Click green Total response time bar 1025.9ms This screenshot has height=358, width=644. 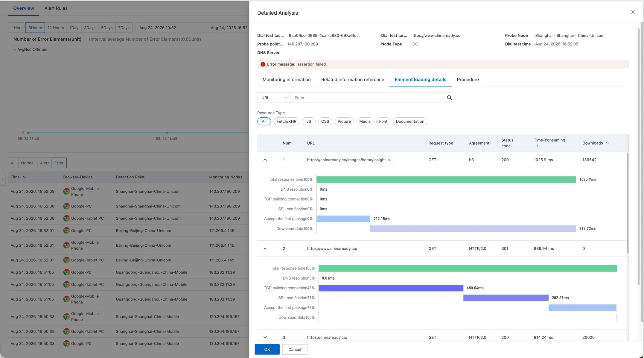[x=446, y=179]
